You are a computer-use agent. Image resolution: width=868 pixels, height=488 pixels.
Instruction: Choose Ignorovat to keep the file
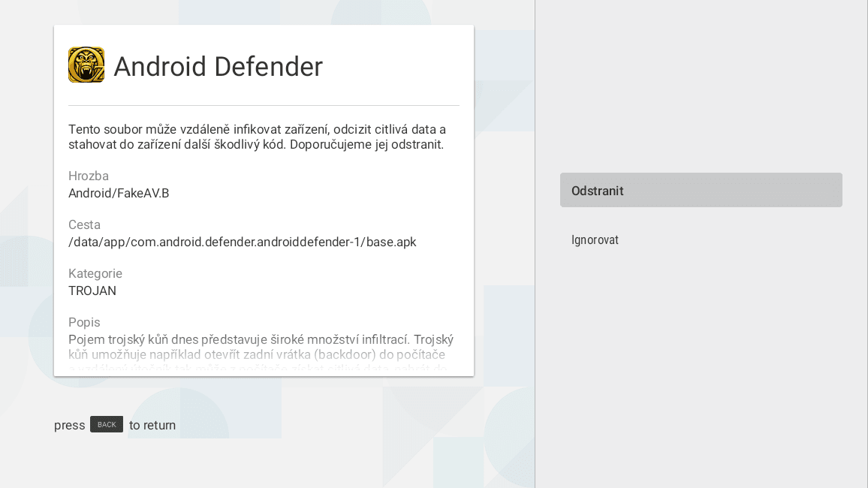595,239
